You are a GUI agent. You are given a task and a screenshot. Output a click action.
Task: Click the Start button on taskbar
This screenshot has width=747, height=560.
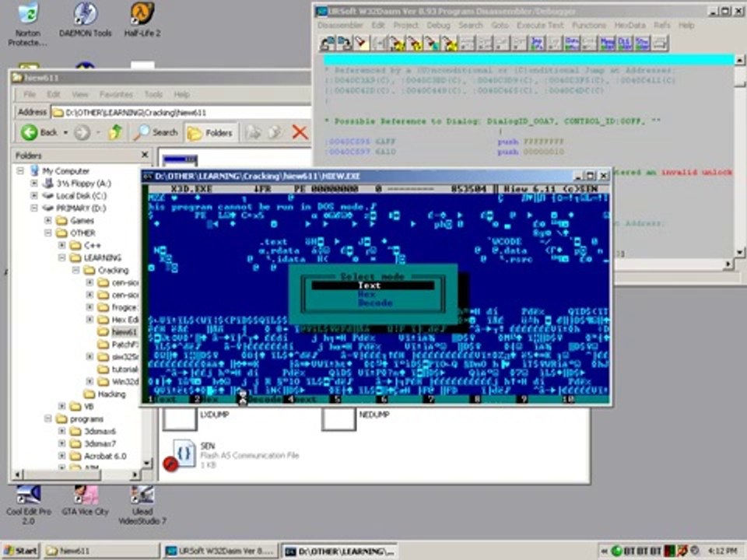tap(20, 551)
